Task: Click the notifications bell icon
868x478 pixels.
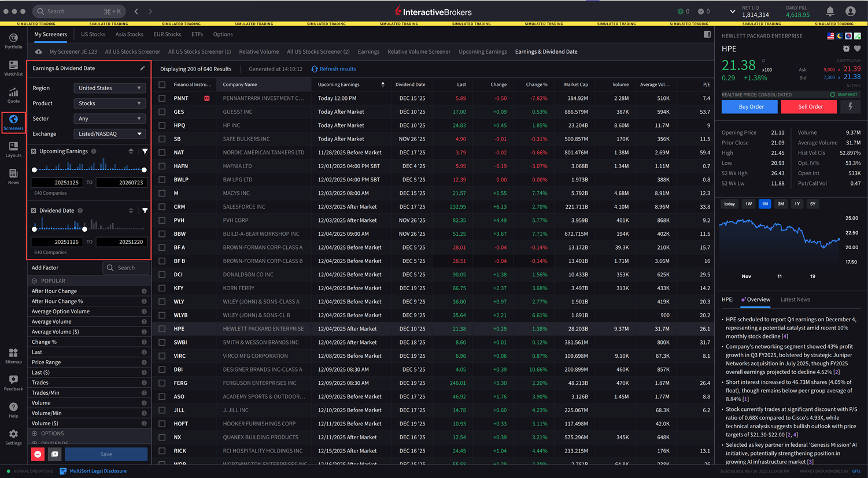Action: click(x=830, y=11)
